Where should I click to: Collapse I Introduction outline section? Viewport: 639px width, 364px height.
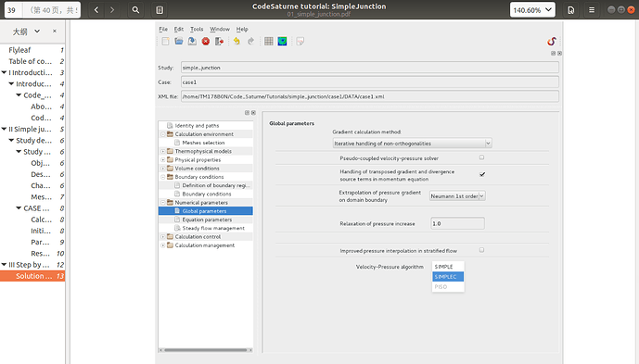[x=4, y=72]
